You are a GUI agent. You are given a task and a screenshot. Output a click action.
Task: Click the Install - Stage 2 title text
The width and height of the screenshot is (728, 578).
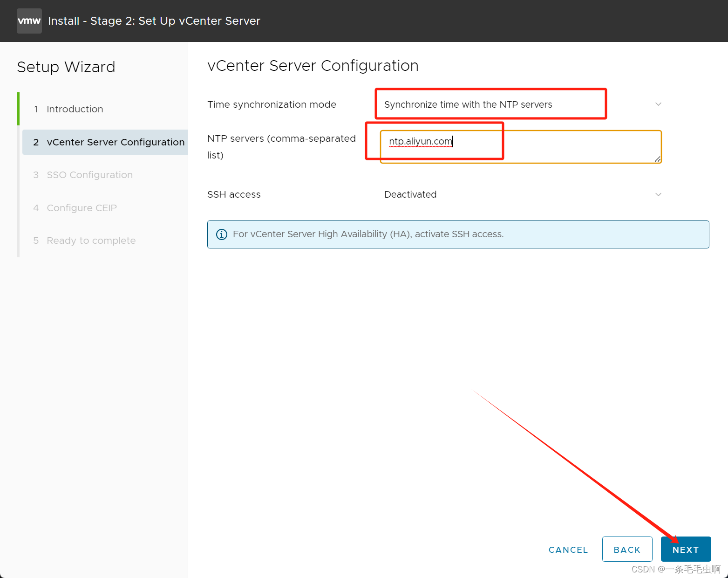[x=154, y=21]
